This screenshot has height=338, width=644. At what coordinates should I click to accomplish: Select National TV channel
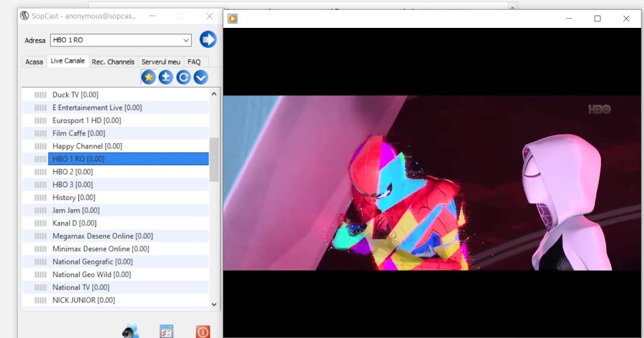pyautogui.click(x=81, y=288)
